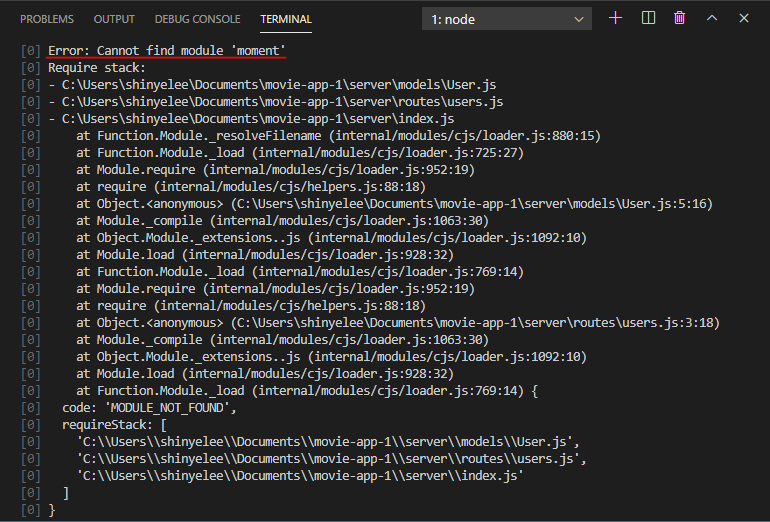The image size is (770, 522).
Task: Create a new terminal with plus icon
Action: [615, 19]
